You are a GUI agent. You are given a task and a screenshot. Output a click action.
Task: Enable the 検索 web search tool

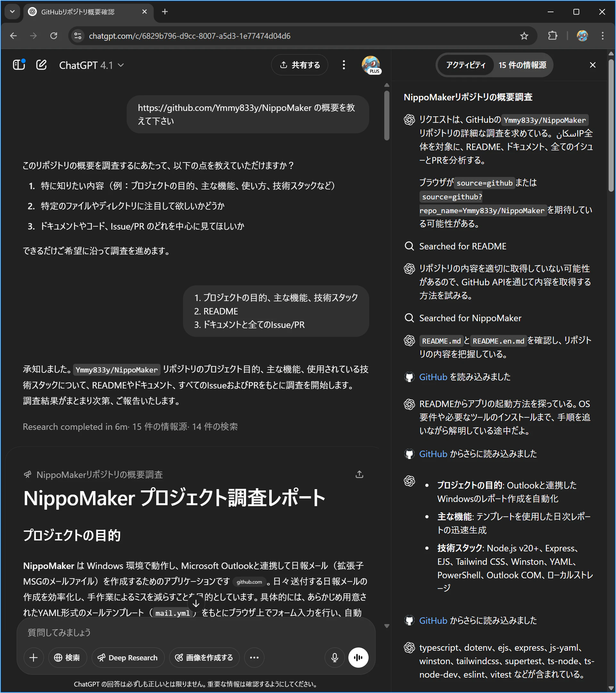pyautogui.click(x=67, y=658)
